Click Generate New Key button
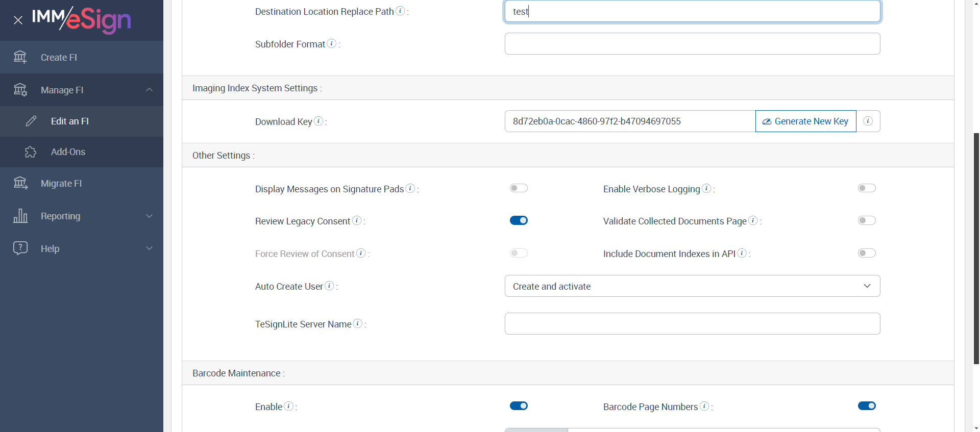The height and width of the screenshot is (432, 980). 805,121
